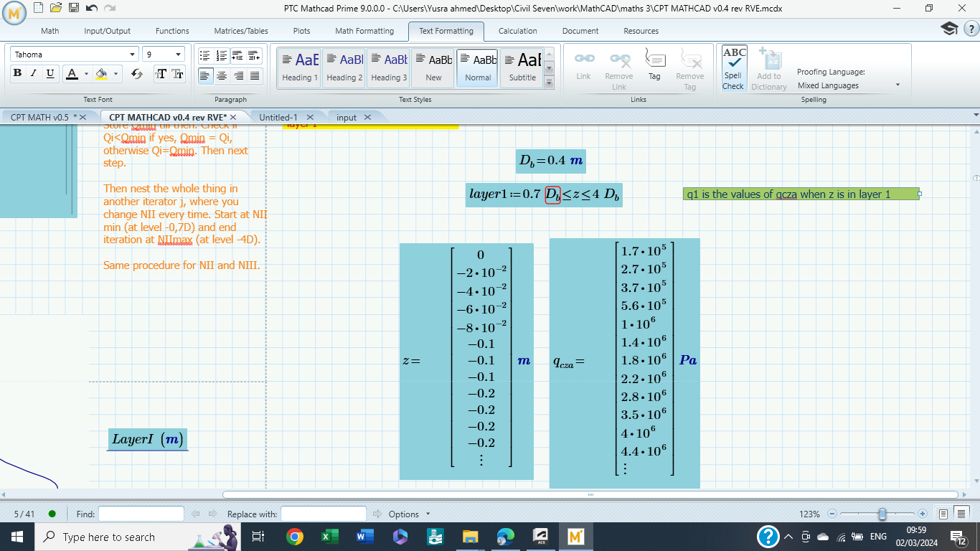Toggle underline text formatting
The width and height of the screenshot is (980, 551).
pos(50,74)
